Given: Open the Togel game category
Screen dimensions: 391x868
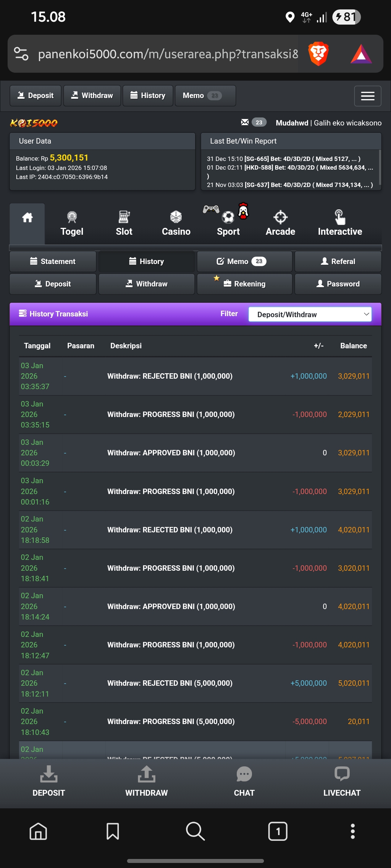Looking at the screenshot, I should [x=72, y=224].
